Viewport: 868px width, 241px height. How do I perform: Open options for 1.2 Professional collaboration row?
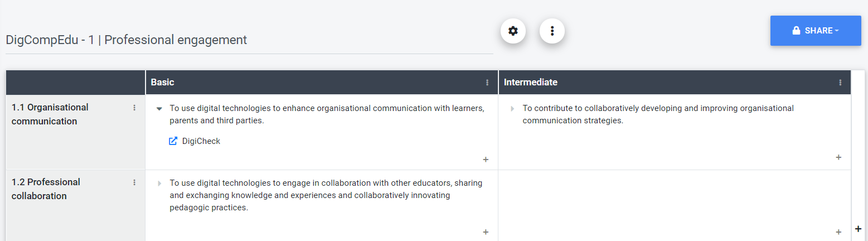pyautogui.click(x=134, y=182)
